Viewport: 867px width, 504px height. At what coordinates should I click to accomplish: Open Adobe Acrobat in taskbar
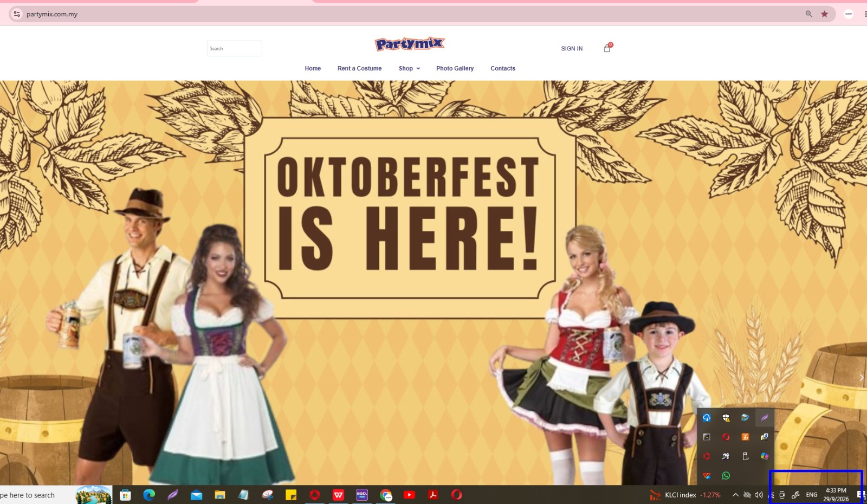coord(433,495)
